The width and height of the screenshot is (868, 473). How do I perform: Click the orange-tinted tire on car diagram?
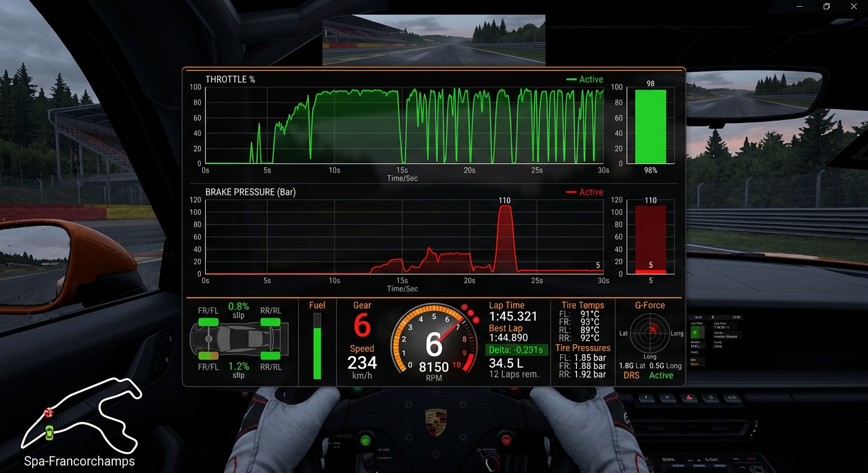coord(208,355)
